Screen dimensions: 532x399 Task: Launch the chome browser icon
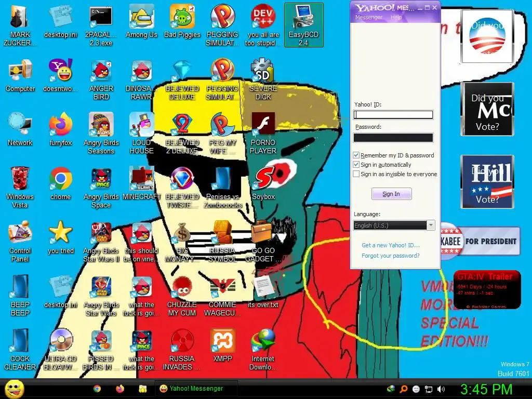(61, 183)
